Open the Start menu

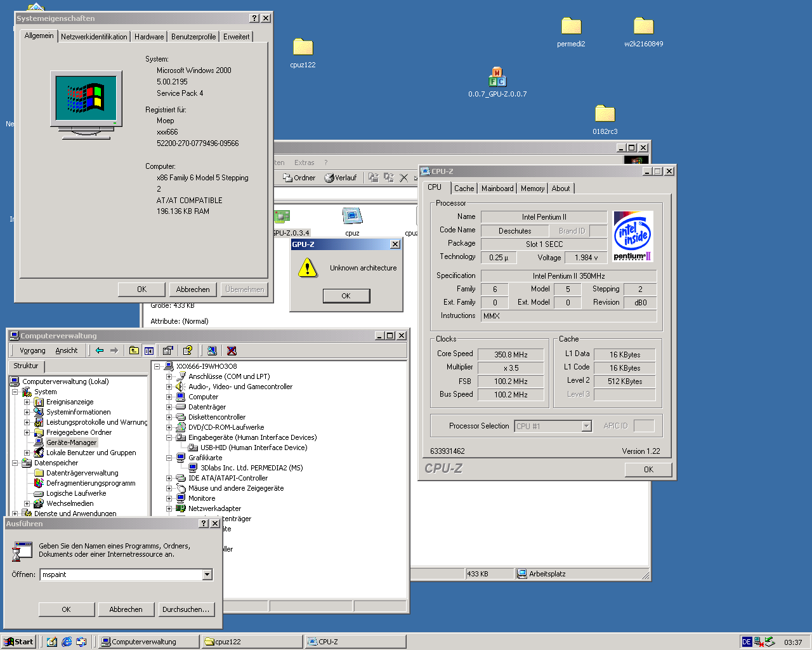pyautogui.click(x=18, y=642)
